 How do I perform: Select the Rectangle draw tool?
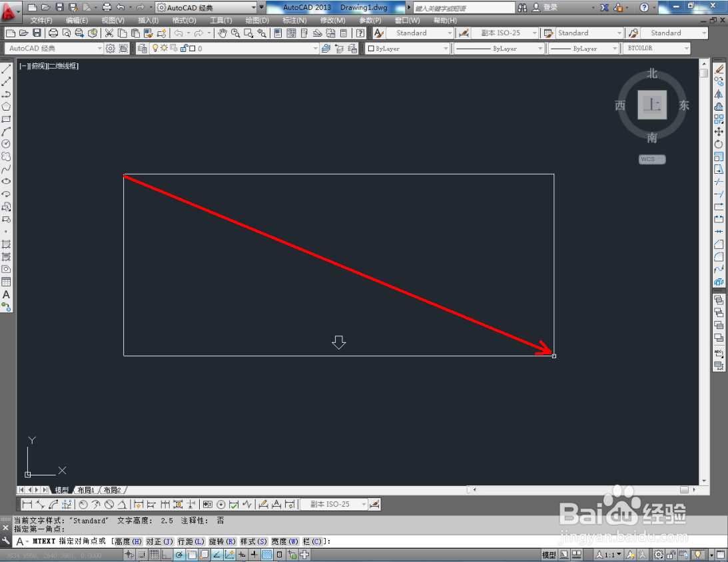[6, 119]
